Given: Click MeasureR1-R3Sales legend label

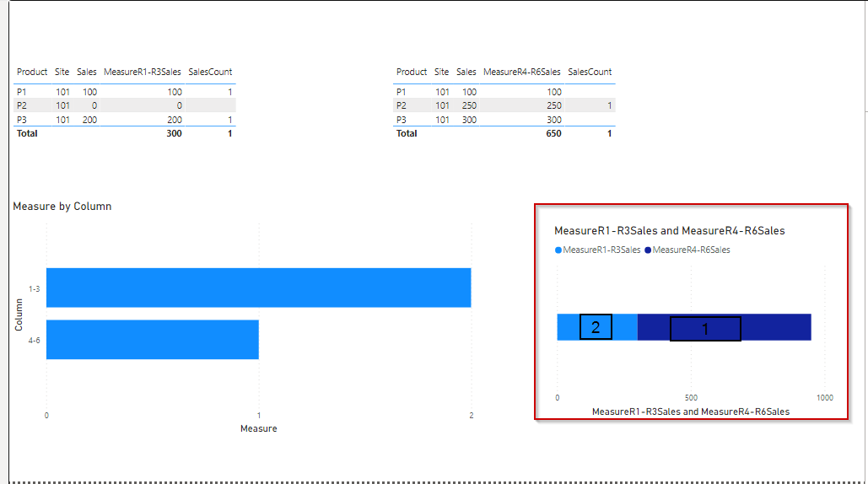Looking at the screenshot, I should coord(601,250).
